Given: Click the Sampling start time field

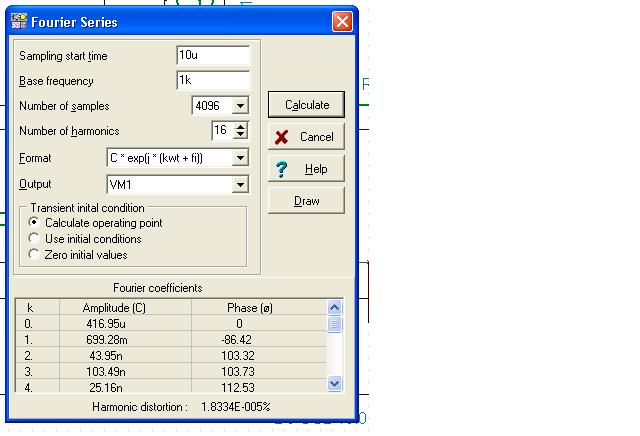Looking at the screenshot, I should point(213,55).
